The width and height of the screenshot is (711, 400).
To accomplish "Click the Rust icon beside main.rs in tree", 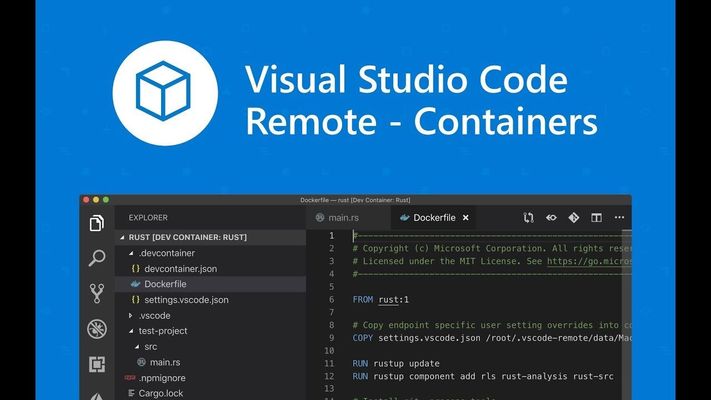I will (x=141, y=362).
